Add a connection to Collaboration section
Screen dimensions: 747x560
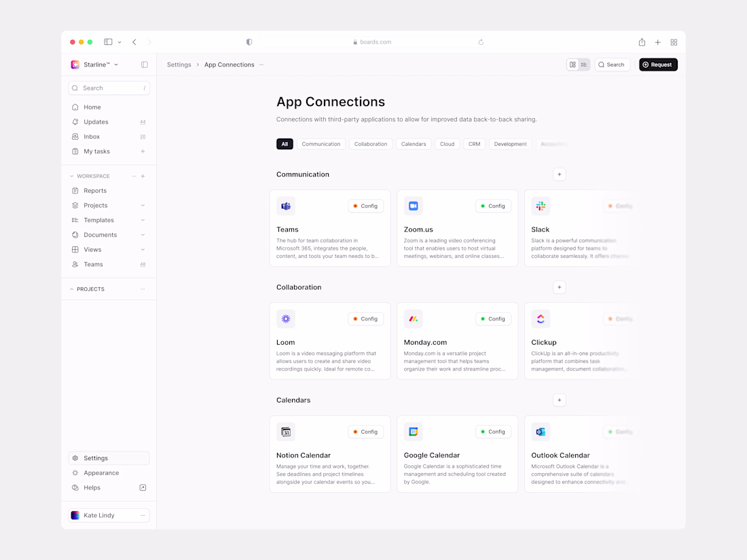[x=560, y=288]
